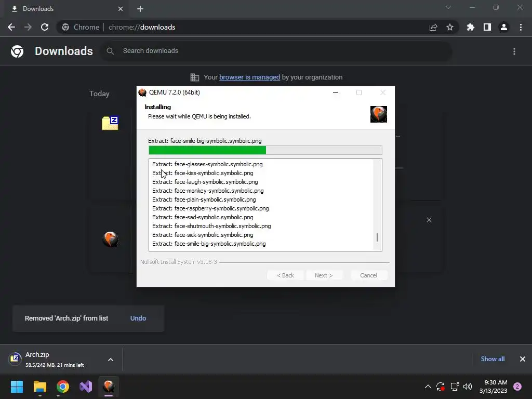Click QEMU installer taskbar icon
The width and height of the screenshot is (532, 399).
click(109, 387)
